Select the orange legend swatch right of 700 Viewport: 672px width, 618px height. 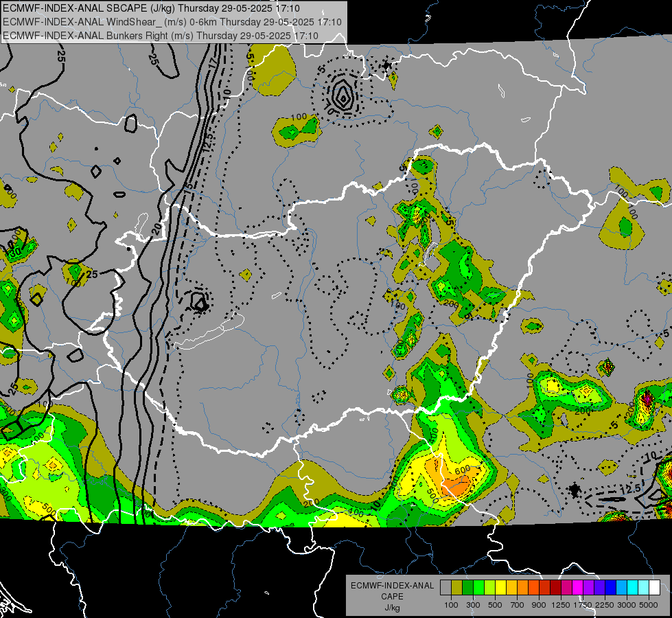[x=523, y=587]
